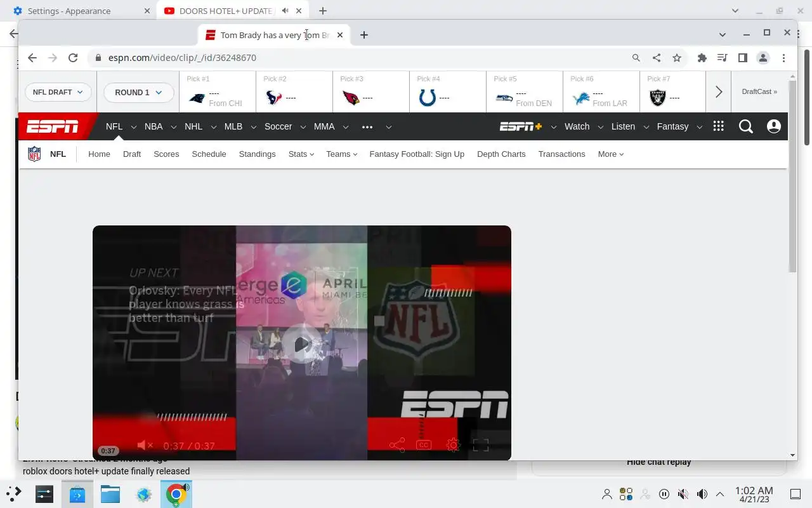The image size is (812, 508).
Task: Open the ROUND 1 dropdown
Action: (138, 92)
